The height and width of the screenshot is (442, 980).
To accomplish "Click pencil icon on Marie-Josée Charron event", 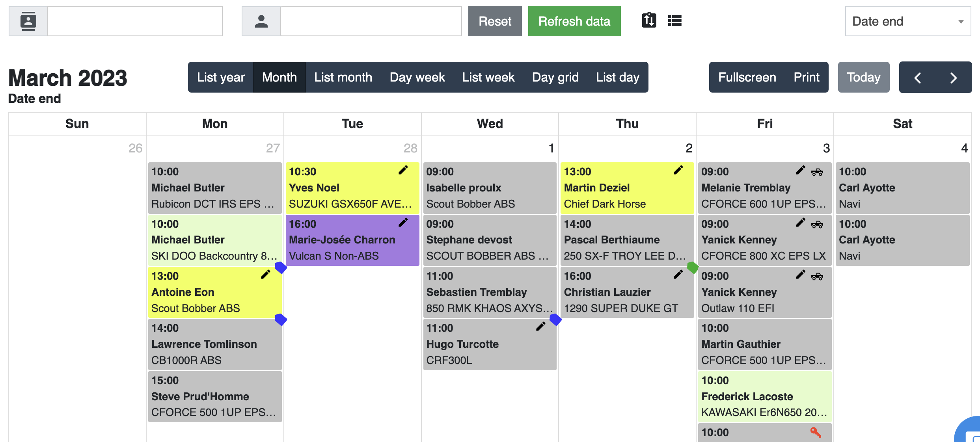I will coord(403,223).
